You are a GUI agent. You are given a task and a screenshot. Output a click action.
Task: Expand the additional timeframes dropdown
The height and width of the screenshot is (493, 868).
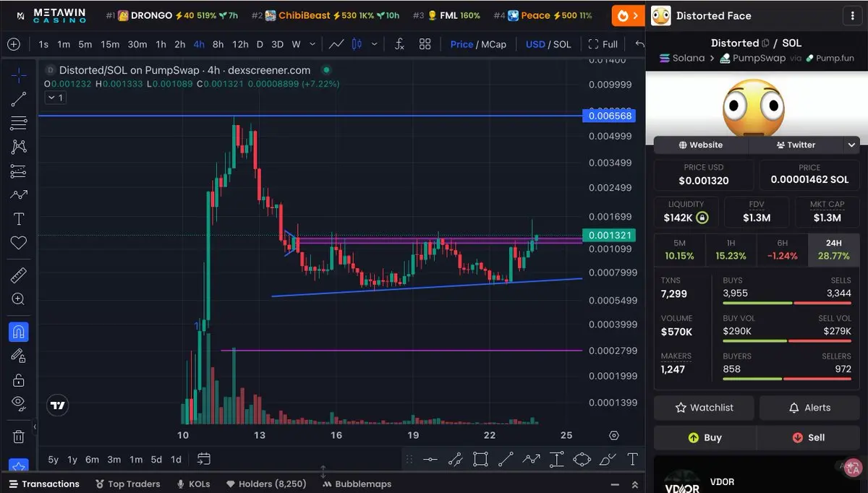pyautogui.click(x=312, y=44)
